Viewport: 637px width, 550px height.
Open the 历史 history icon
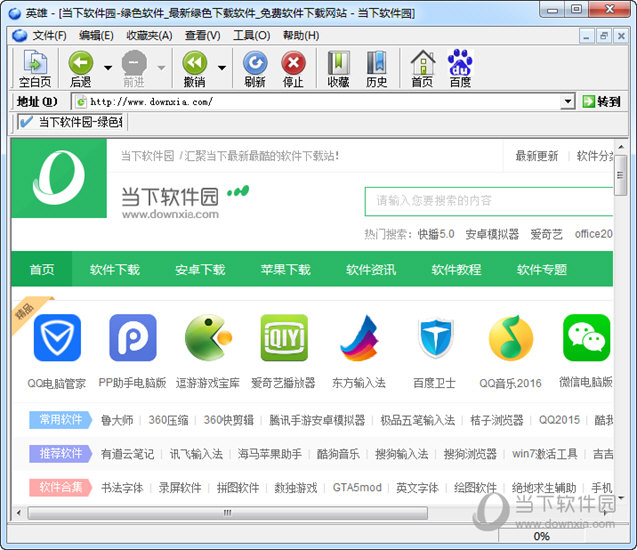(x=377, y=68)
